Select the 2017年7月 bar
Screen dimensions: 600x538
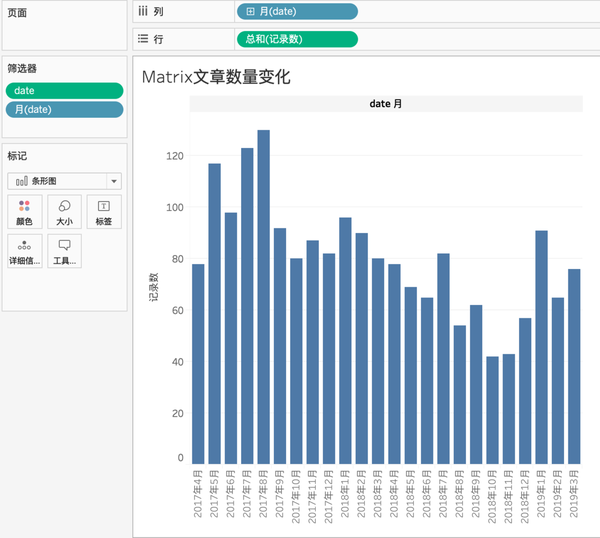click(x=247, y=306)
